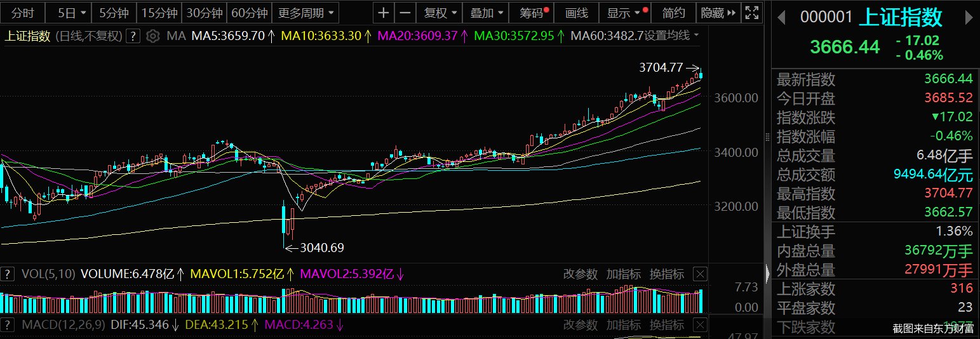Click 改参数 in MACD row
This screenshot has height=339, width=980.
(581, 325)
